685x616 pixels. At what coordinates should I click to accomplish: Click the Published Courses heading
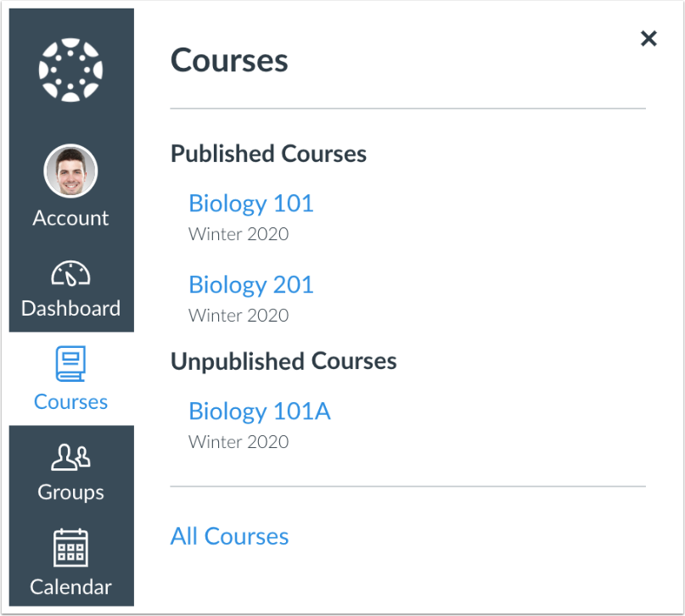(269, 154)
